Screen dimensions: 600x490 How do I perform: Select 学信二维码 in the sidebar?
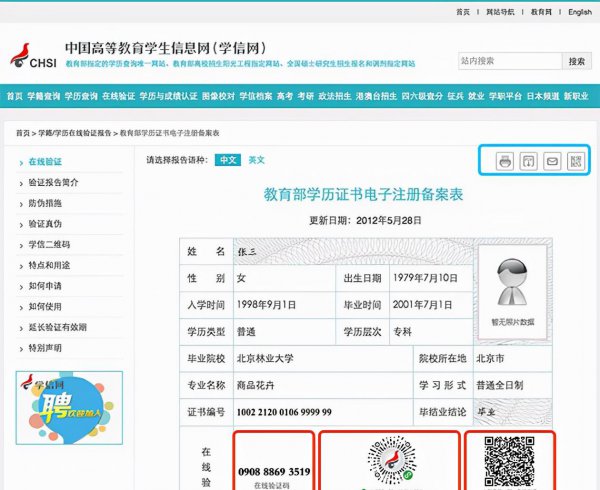[x=49, y=244]
